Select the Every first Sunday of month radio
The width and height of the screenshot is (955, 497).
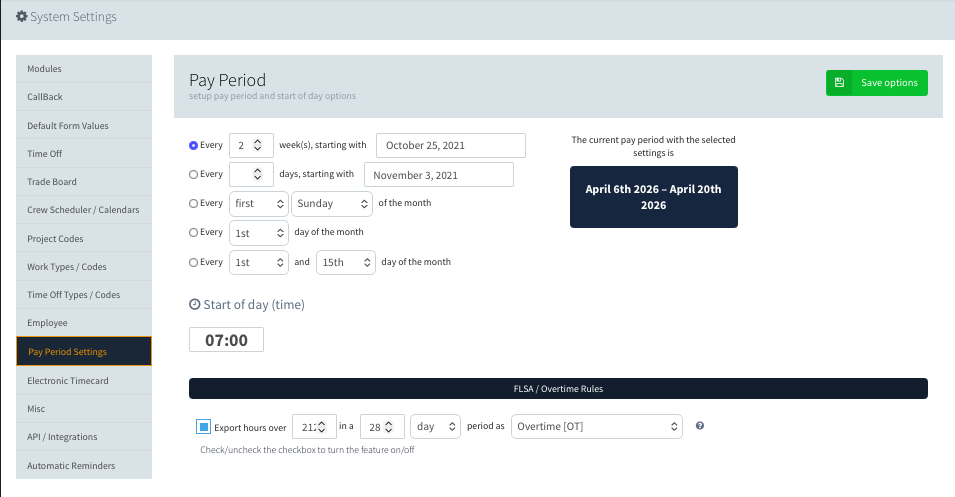click(193, 203)
